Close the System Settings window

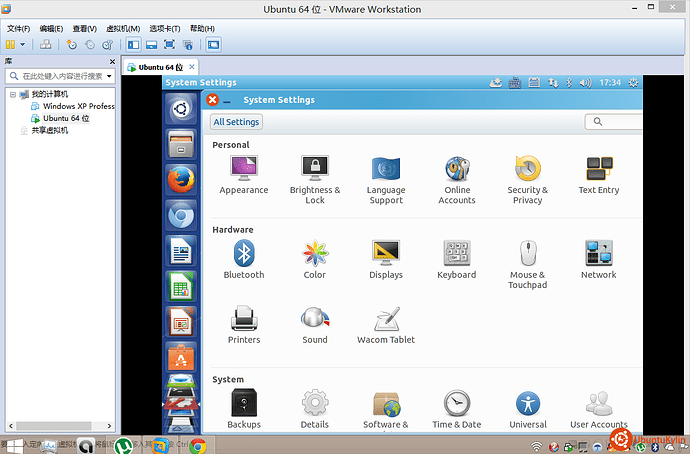click(212, 100)
